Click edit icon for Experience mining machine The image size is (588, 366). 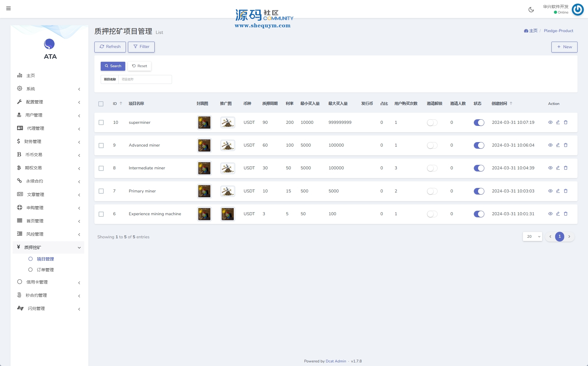pos(558,214)
